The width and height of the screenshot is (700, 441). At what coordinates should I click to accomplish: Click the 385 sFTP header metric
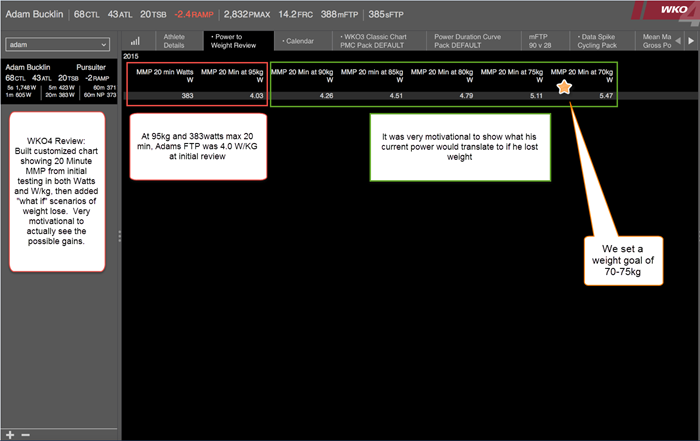pyautogui.click(x=386, y=14)
